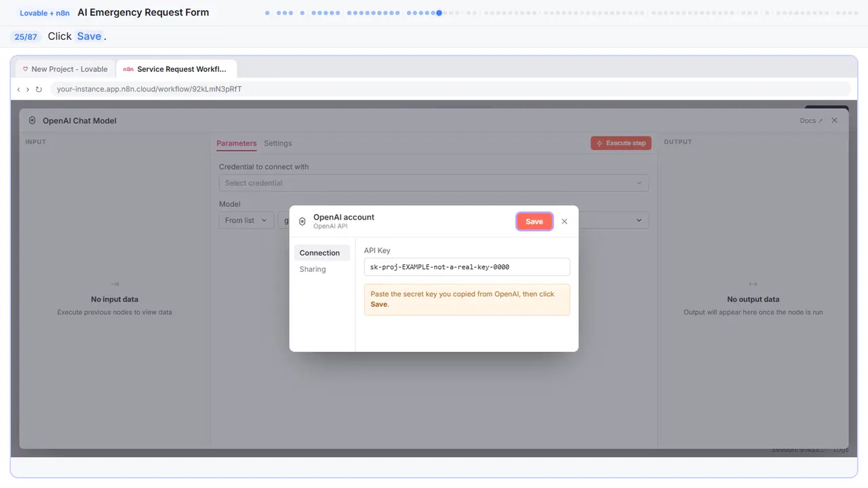Open the Sharing tab in credential dialog
The height and width of the screenshot is (488, 868).
point(313,269)
